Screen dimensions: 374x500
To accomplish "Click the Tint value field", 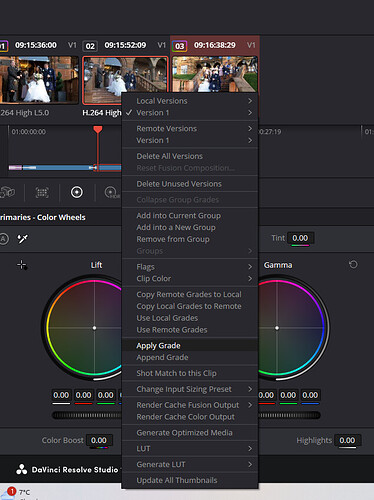I will coord(300,238).
